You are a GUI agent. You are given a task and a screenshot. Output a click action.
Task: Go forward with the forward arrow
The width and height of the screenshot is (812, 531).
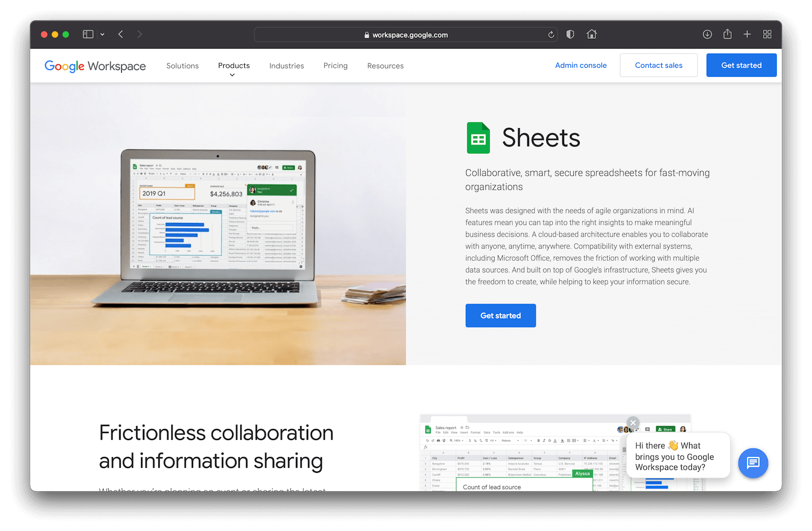(x=140, y=34)
